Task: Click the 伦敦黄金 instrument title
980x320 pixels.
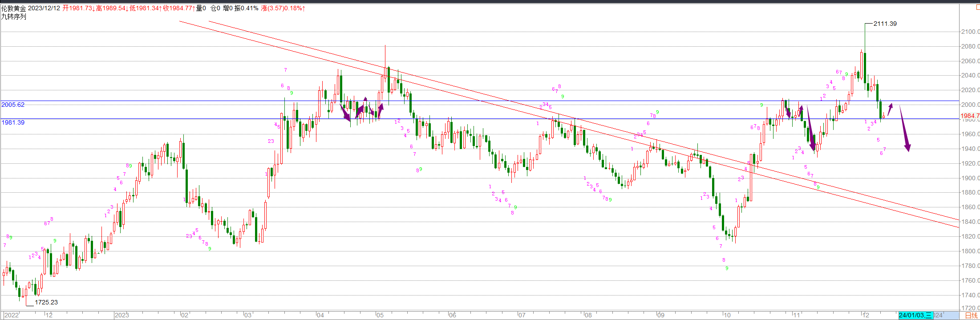Action: (13, 8)
